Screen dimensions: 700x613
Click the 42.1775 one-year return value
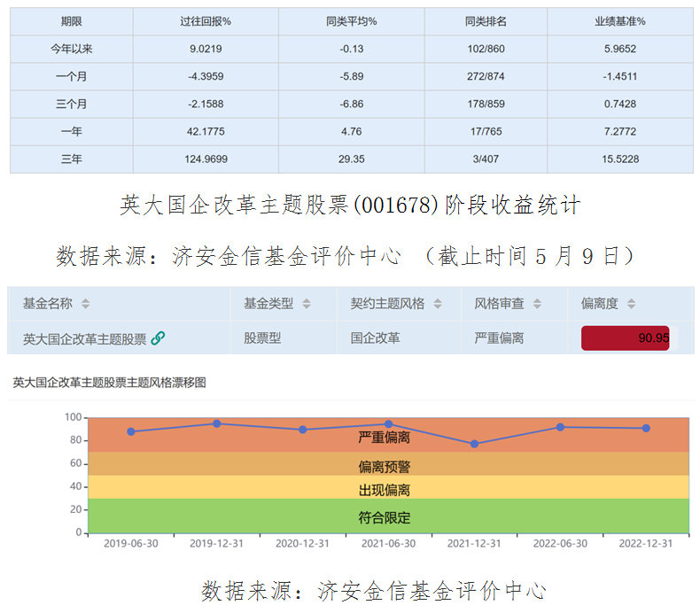[x=206, y=132]
